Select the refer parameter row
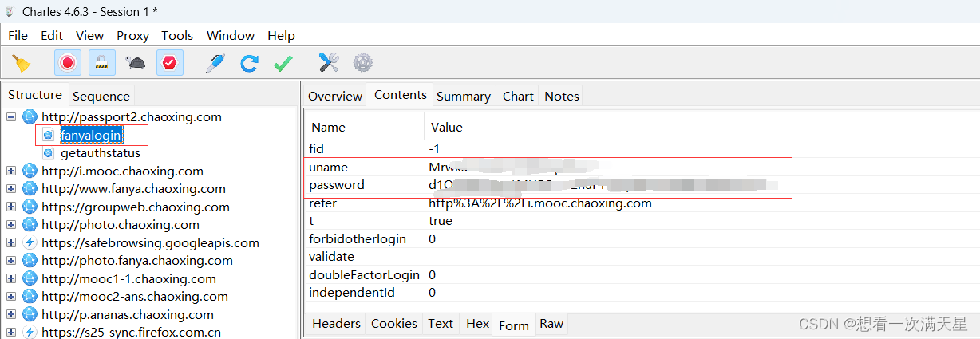980x339 pixels. [642, 203]
